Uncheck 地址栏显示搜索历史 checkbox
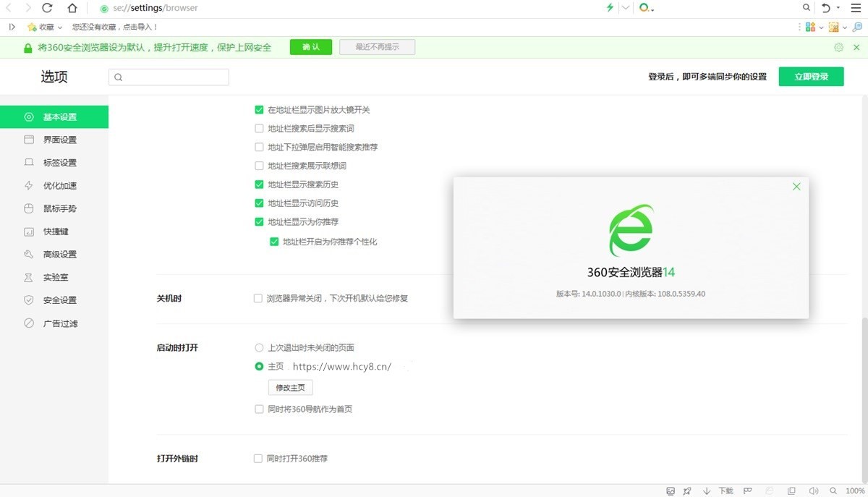 (x=259, y=184)
